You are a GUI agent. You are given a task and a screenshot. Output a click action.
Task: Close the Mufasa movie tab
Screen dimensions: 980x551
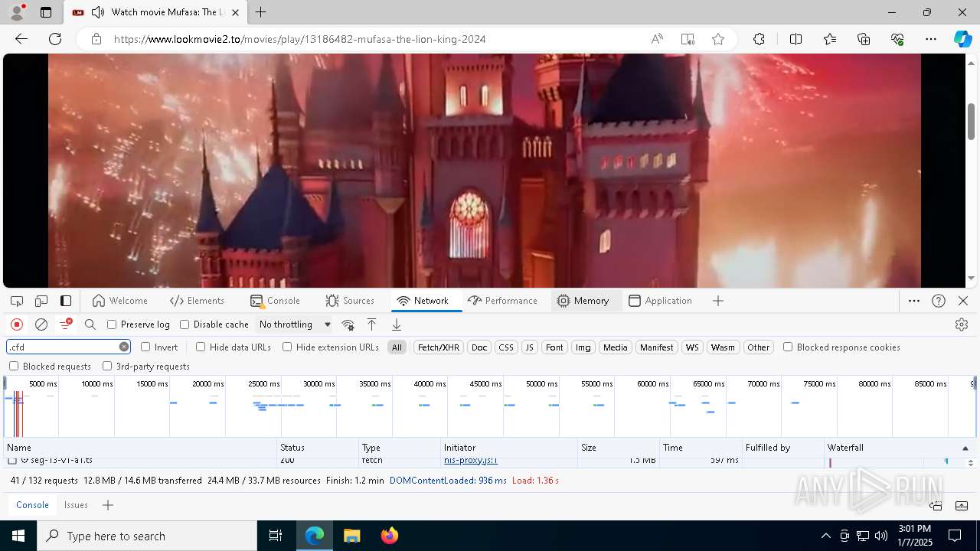[236, 12]
